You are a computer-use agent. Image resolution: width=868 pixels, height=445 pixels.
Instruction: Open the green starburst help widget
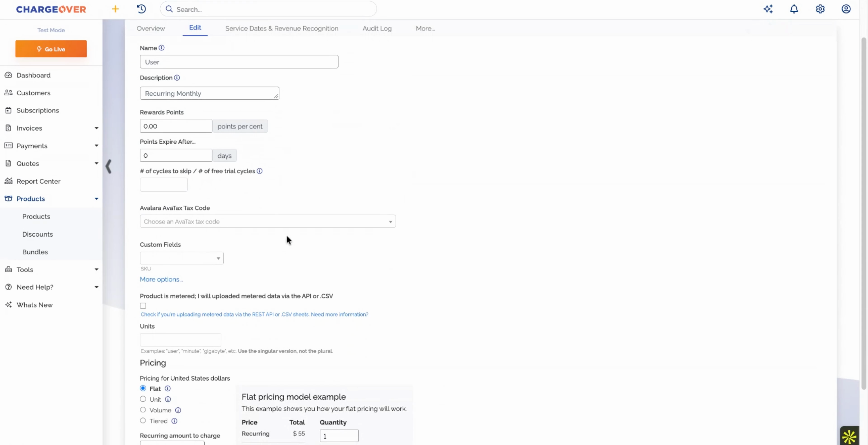click(x=849, y=436)
